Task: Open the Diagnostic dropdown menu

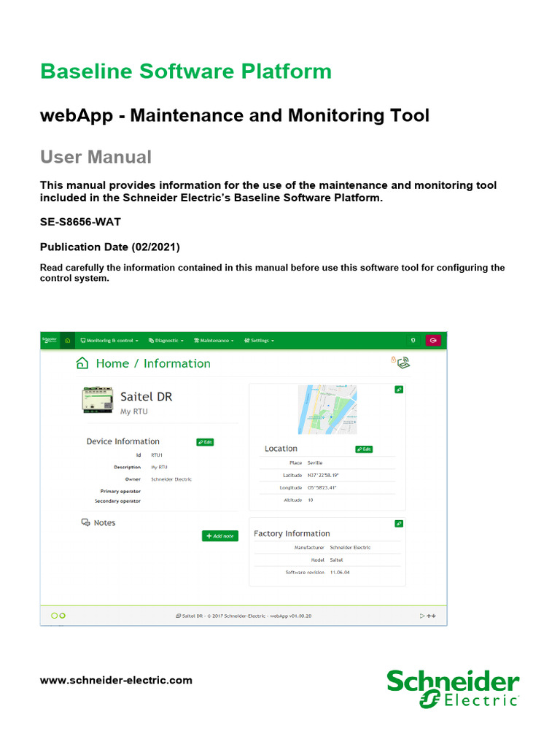Action: [x=166, y=341]
